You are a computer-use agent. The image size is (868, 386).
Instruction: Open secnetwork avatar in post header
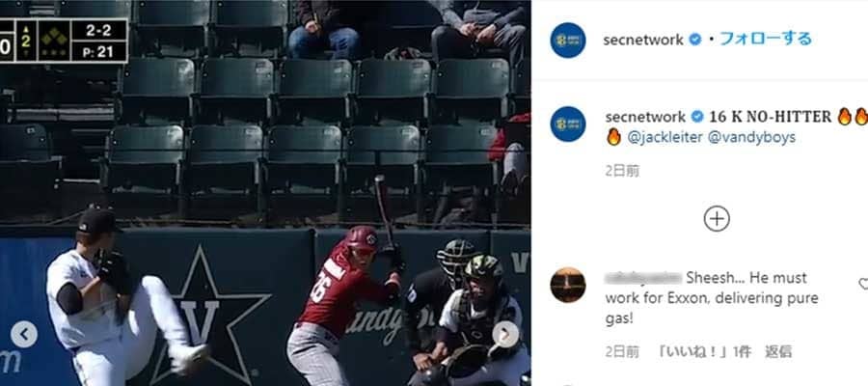tap(567, 41)
